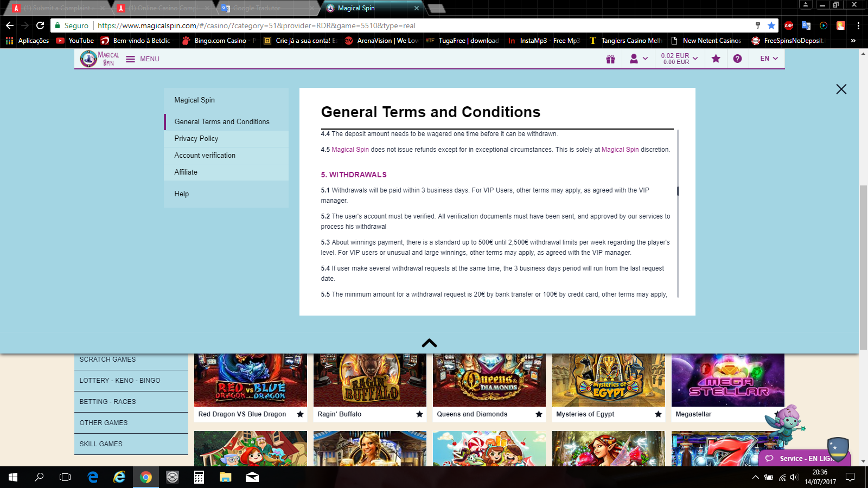Open the favorites star in header

tap(716, 59)
